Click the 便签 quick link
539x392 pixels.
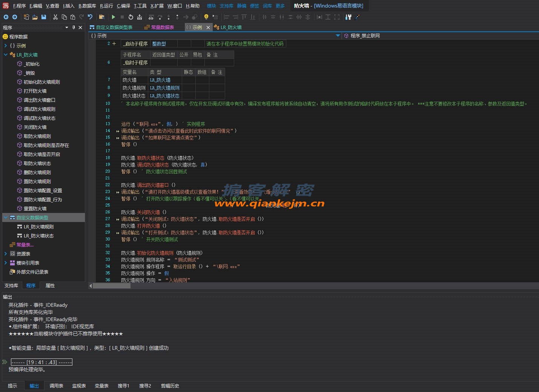point(255,6)
